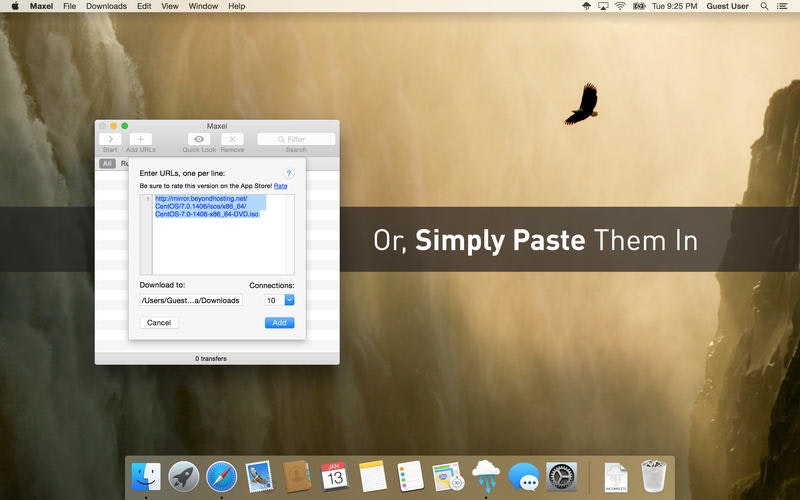Click the cloud download menu bar icon

pyautogui.click(x=587, y=6)
